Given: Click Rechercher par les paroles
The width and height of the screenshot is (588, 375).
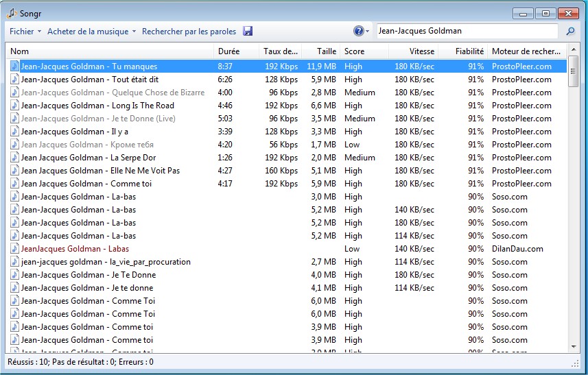Looking at the screenshot, I should click(x=189, y=32).
